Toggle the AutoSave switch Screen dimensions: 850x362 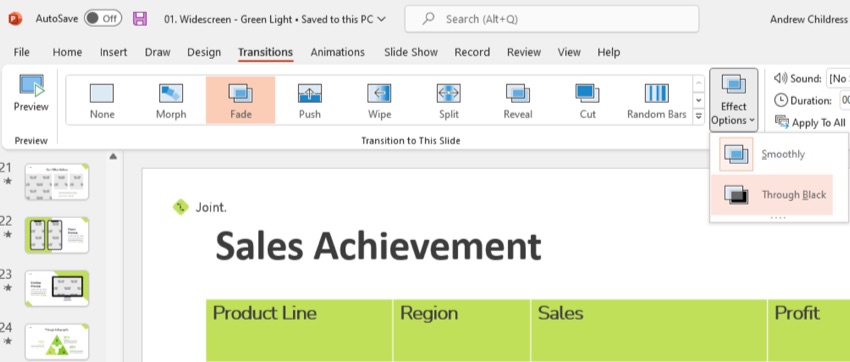[x=102, y=18]
